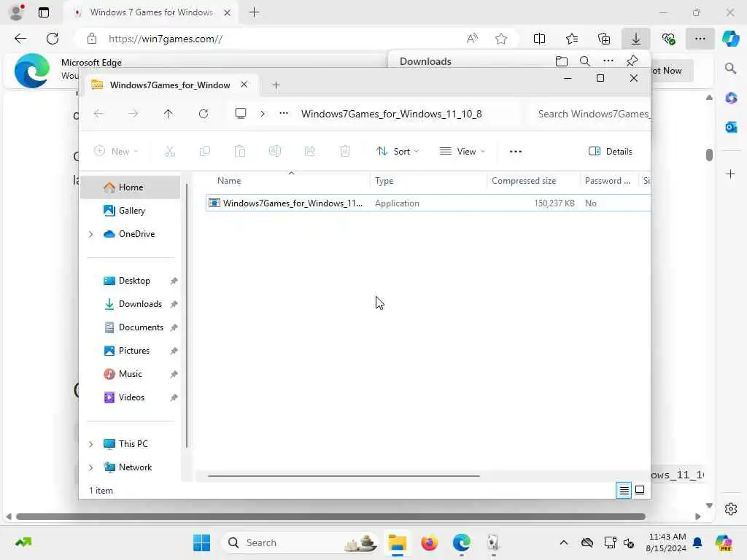Go forward in File Explorer navigation
Viewport: 747px width, 560px height.
133,114
